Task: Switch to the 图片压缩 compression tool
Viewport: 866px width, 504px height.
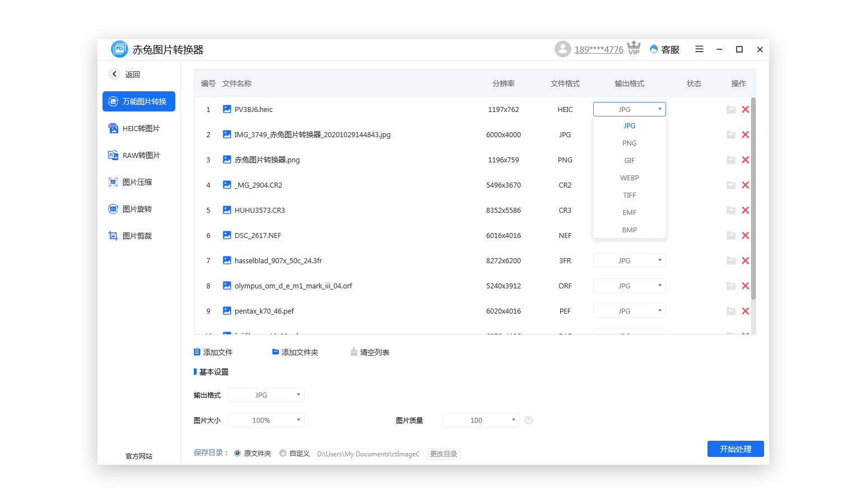Action: pyautogui.click(x=138, y=181)
